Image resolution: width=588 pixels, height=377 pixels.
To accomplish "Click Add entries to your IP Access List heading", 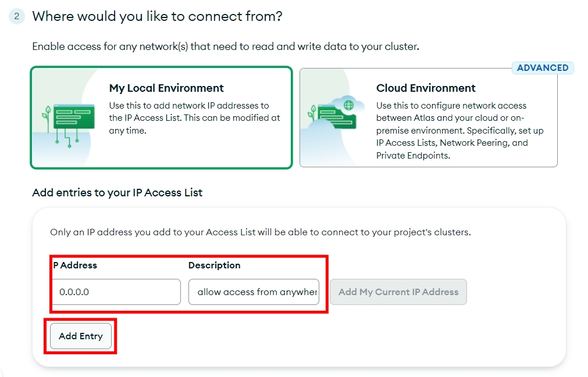I will pos(117,192).
